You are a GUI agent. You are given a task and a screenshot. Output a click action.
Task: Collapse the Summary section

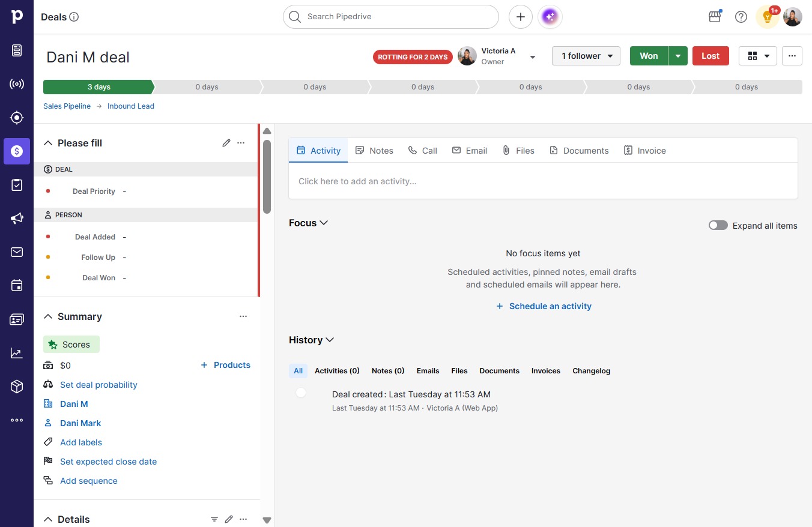click(x=48, y=316)
